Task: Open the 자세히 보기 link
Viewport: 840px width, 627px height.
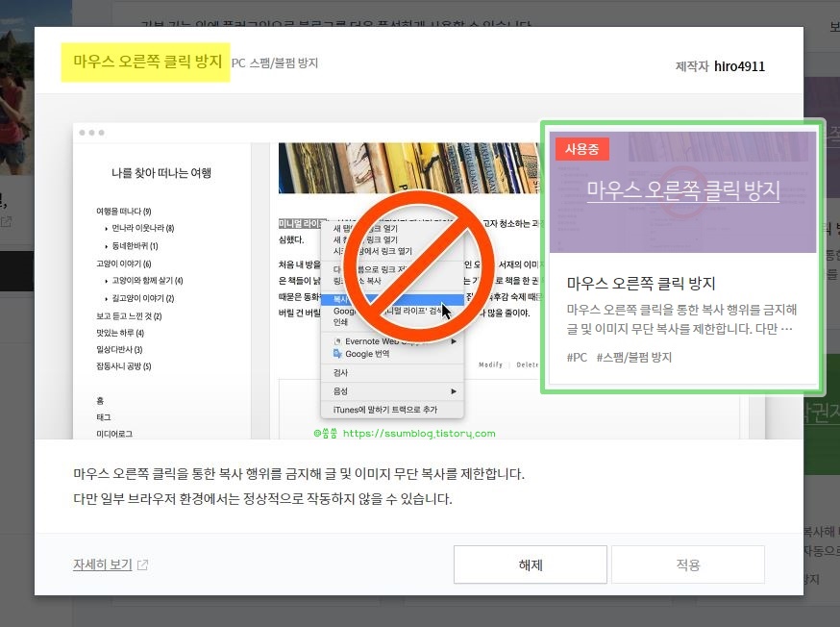Action: pos(102,564)
